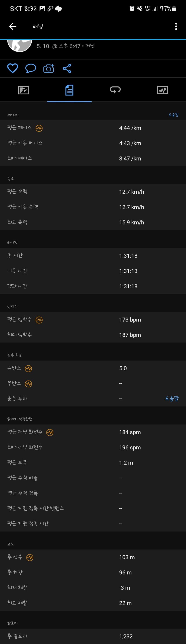
Task: Select the stats details tab
Action: 69,90
